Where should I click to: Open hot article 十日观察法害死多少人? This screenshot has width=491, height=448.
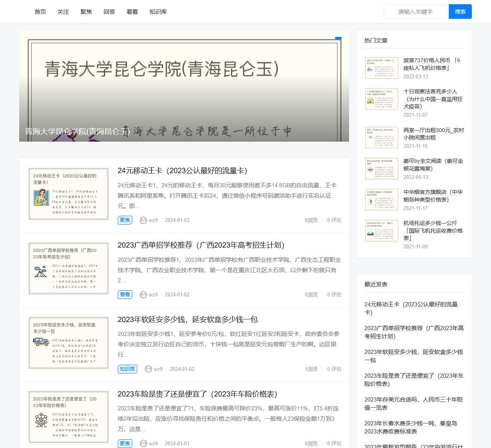(x=433, y=99)
